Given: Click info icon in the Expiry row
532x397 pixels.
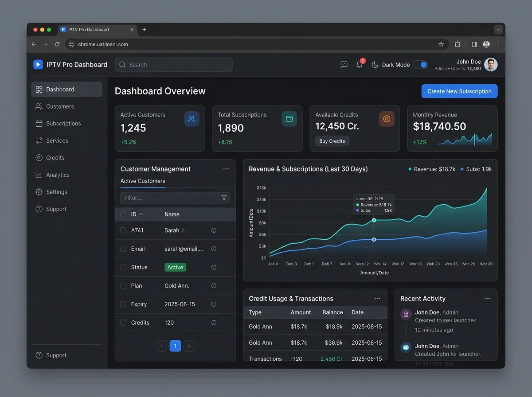Looking at the screenshot, I should (x=214, y=304).
